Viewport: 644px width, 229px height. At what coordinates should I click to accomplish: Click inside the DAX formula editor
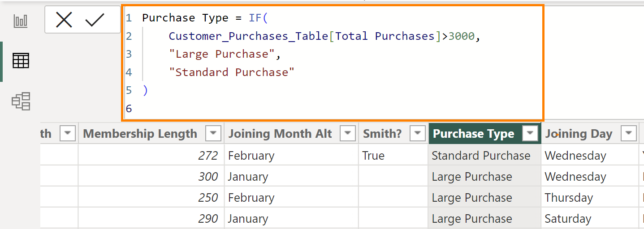click(x=359, y=89)
